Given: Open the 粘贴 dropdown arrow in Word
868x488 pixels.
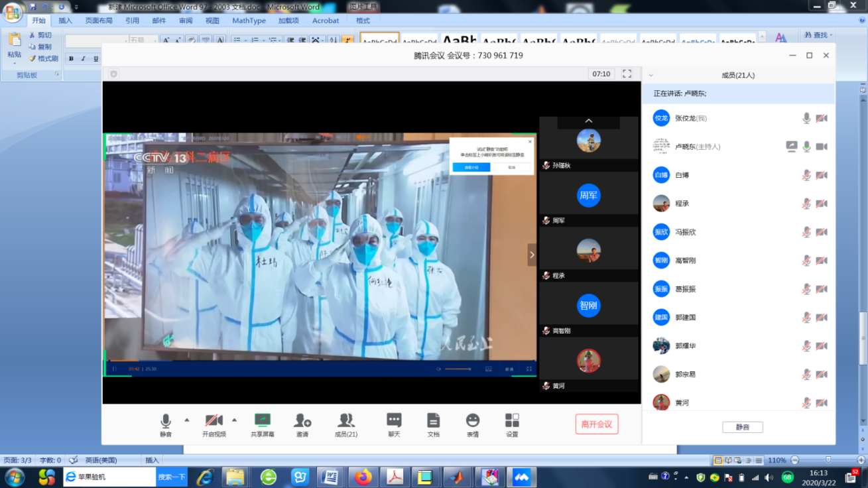Looking at the screenshot, I should tap(14, 63).
